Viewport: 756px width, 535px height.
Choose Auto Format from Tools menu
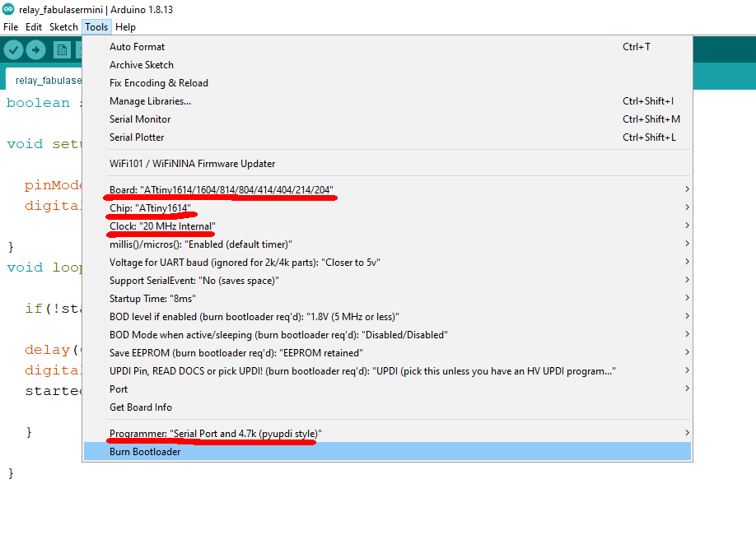(137, 47)
